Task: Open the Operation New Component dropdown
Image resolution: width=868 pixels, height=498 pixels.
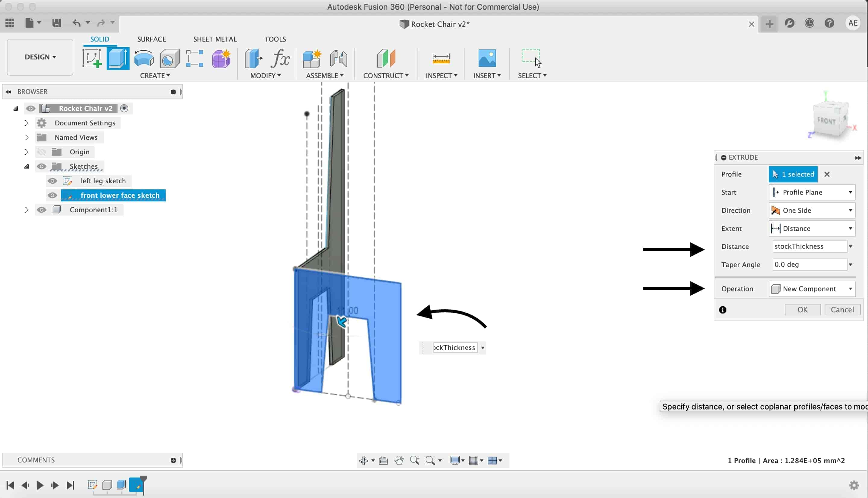Action: click(812, 289)
